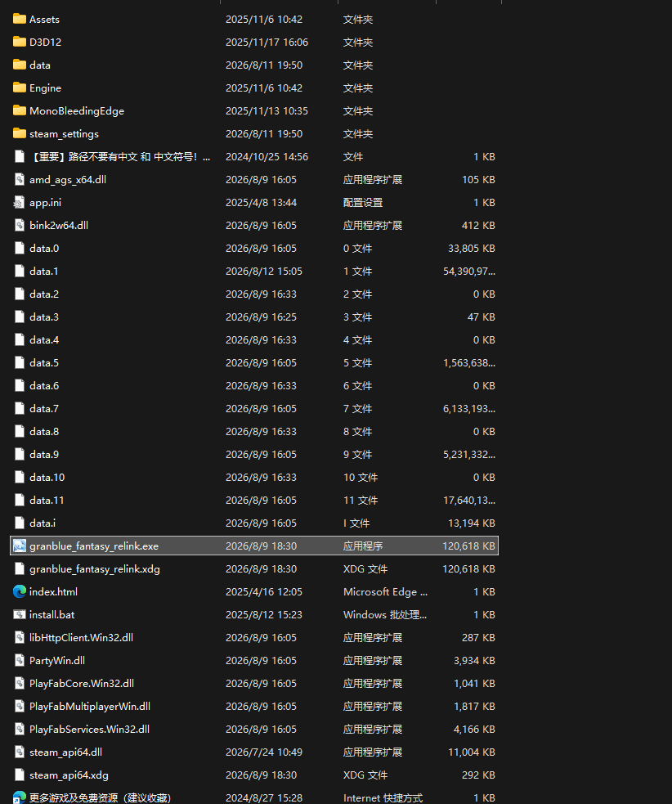
Task: Select the install.bat file name
Action: coord(52,615)
